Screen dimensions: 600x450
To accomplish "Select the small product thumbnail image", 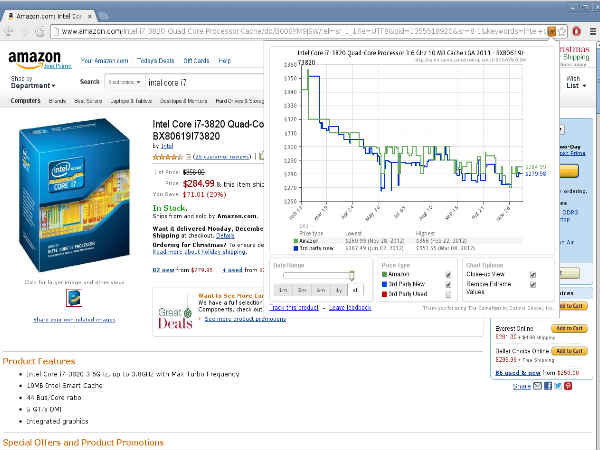I will (x=73, y=298).
